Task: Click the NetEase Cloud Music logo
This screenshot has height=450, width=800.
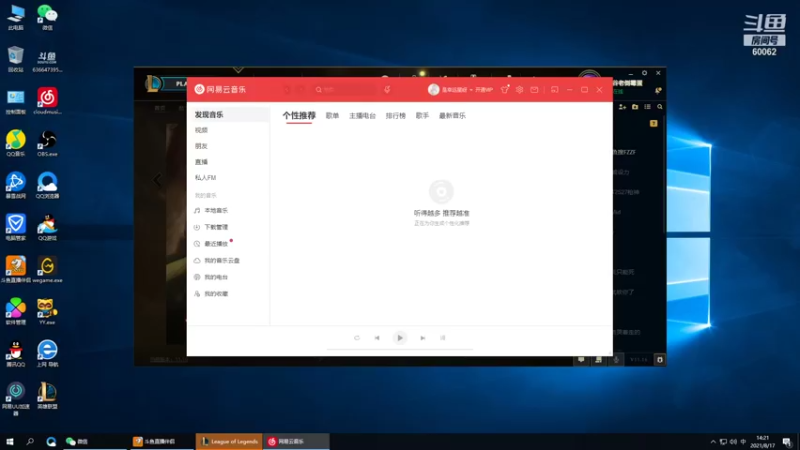Action: (x=220, y=89)
